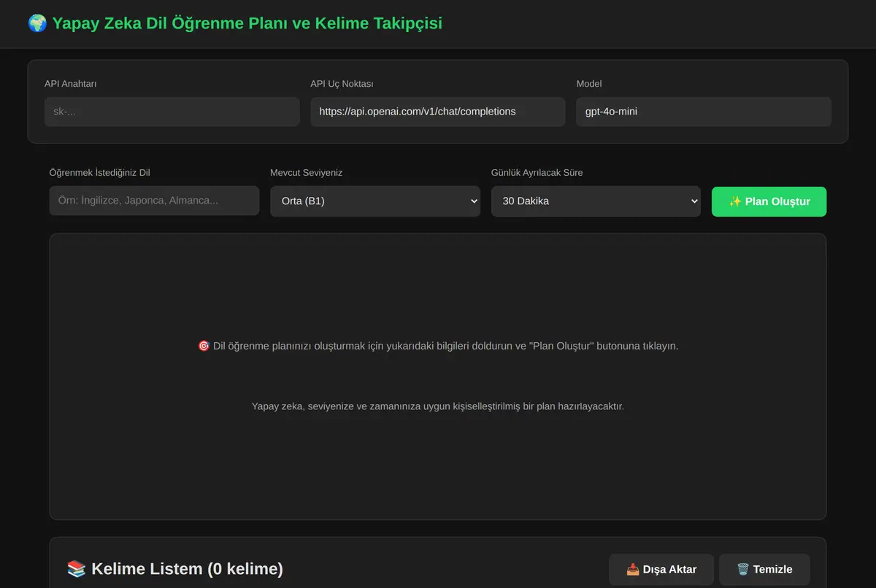
Task: Click the Plan Oluştur button
Action: 769,201
